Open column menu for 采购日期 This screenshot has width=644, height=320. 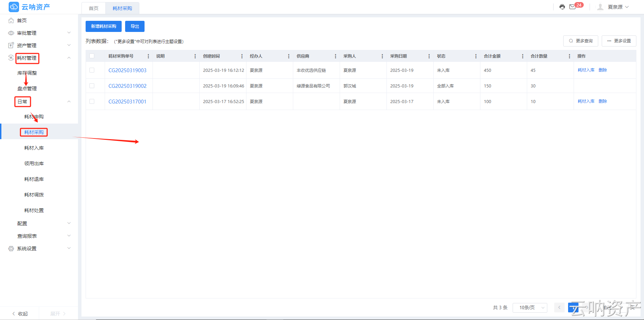(x=429, y=56)
